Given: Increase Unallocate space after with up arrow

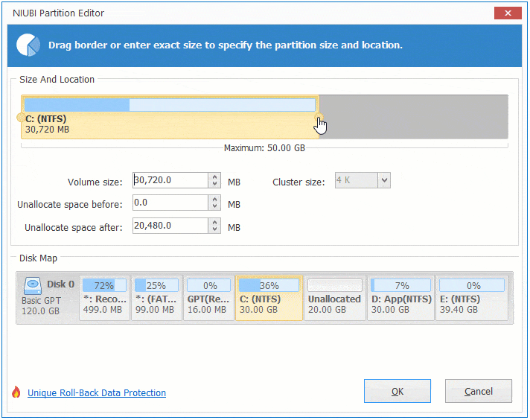Looking at the screenshot, I should click(x=215, y=222).
